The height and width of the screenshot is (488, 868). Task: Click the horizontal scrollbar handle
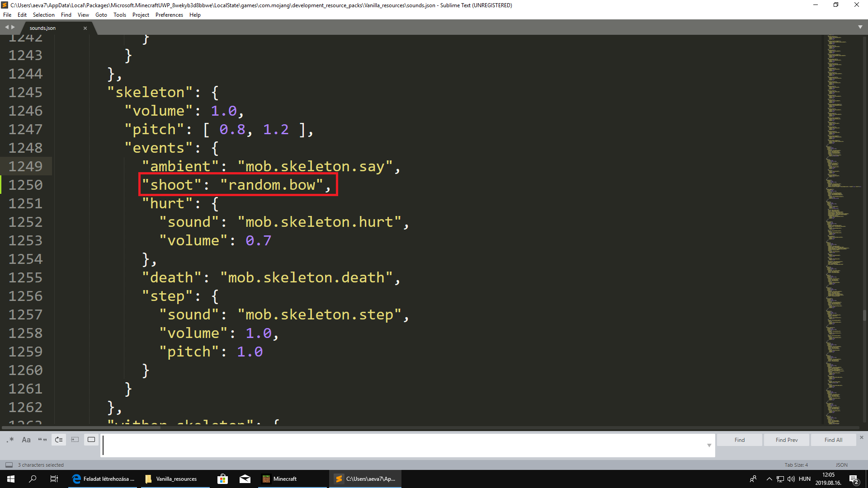[x=81, y=427]
